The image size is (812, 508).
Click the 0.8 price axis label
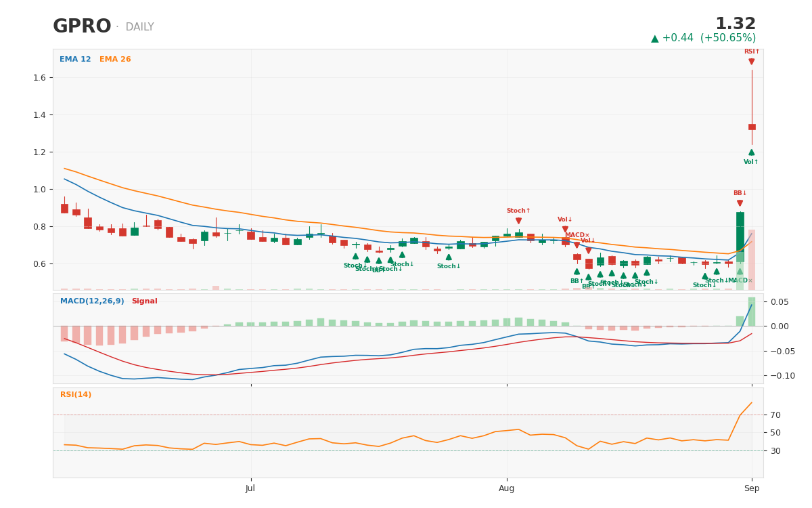point(39,227)
